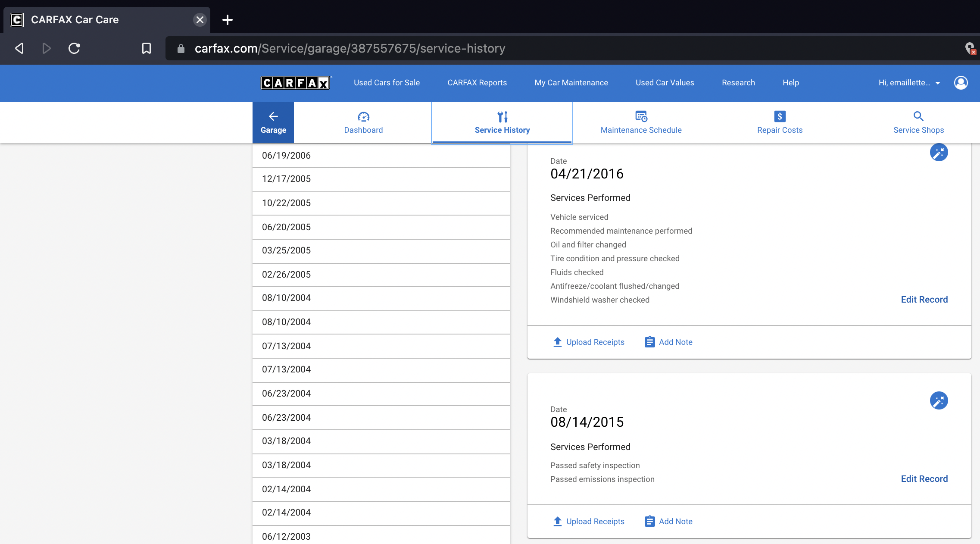Click the Service Shops magnifier icon
The image size is (980, 544).
[918, 116]
